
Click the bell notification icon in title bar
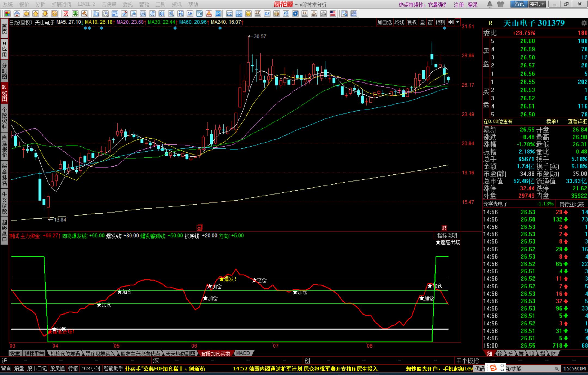(x=489, y=4)
